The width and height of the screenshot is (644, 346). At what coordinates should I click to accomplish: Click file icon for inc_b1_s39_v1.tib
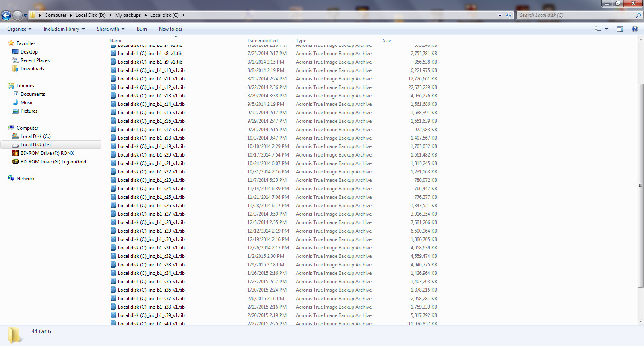[113, 315]
